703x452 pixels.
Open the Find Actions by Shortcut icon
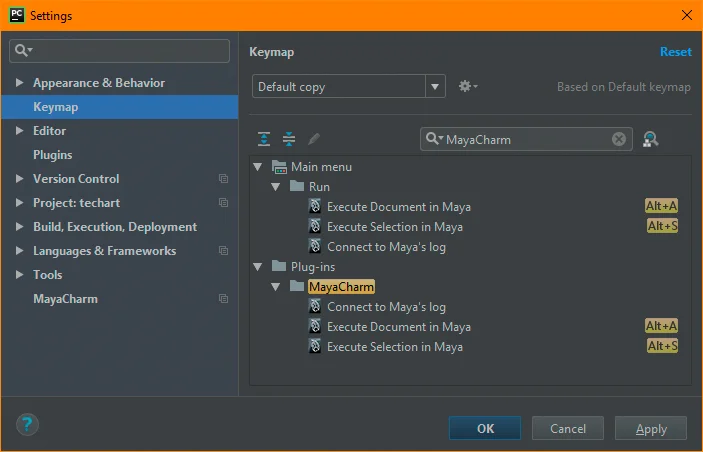(651, 139)
